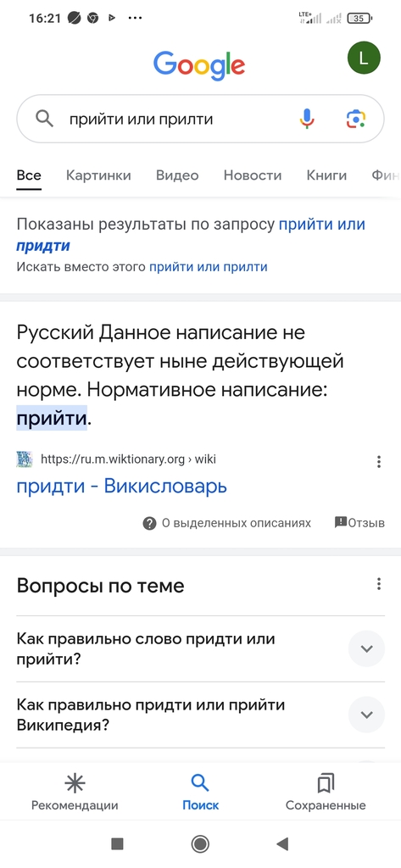
Task: Open the придти - Викисловарь link
Action: (122, 486)
